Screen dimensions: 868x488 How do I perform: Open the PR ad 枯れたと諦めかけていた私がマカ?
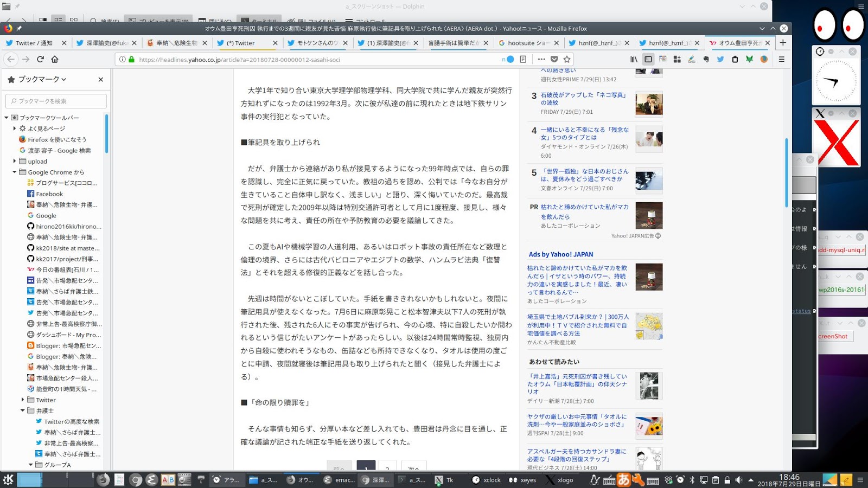point(584,211)
